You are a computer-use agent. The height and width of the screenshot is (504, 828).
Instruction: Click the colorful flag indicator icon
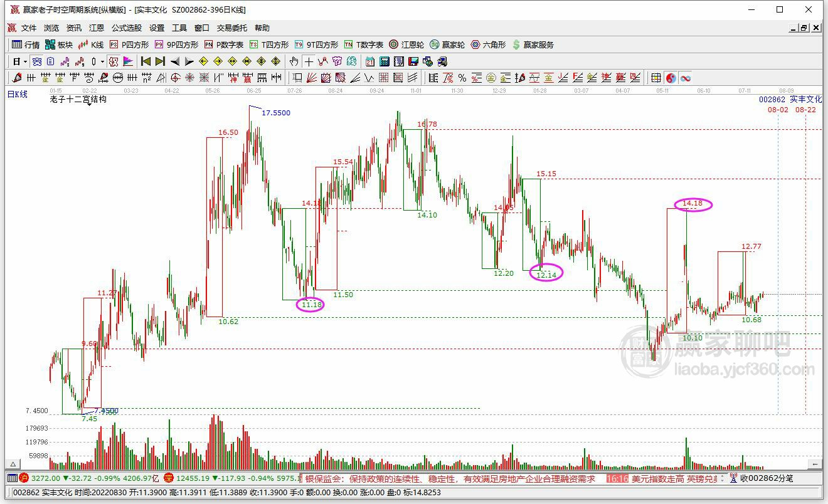[128, 61]
